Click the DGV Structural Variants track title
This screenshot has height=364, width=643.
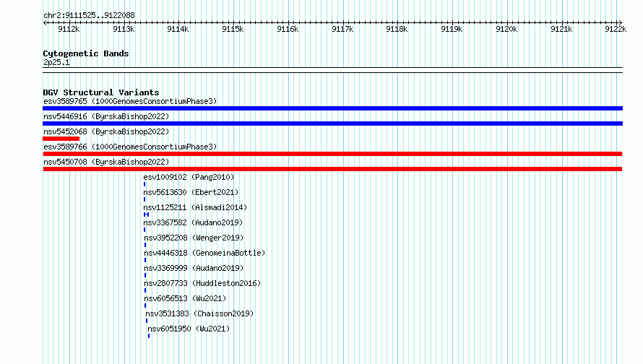(101, 92)
